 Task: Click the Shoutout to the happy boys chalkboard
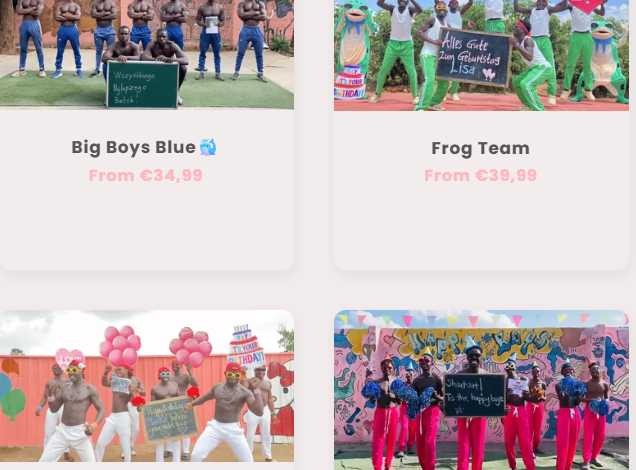[x=475, y=395]
